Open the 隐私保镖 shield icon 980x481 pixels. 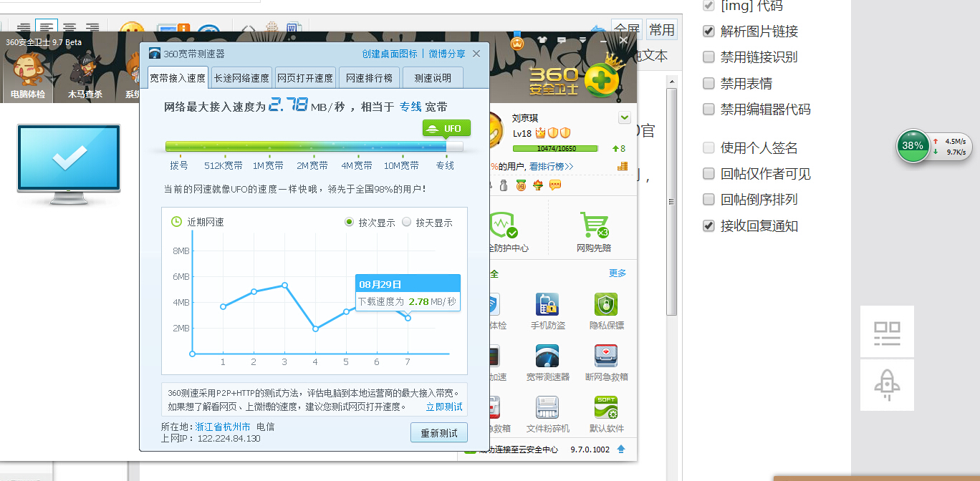pos(606,305)
